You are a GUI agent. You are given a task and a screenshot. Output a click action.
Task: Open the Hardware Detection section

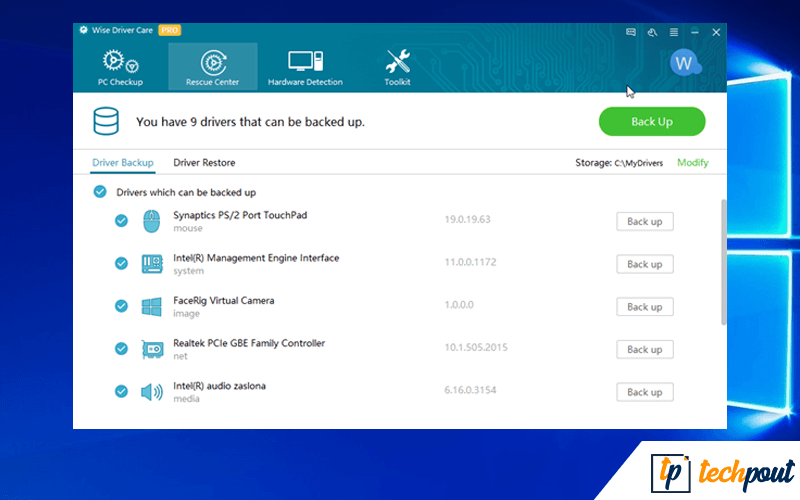tap(305, 67)
